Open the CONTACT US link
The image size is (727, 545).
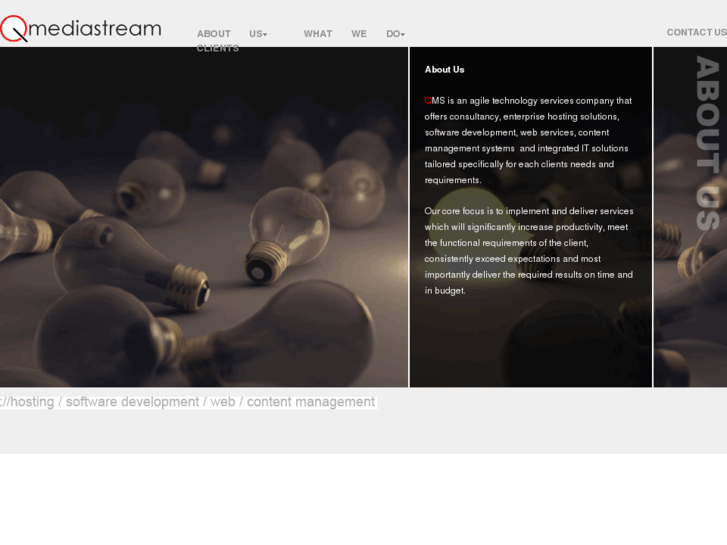point(696,32)
